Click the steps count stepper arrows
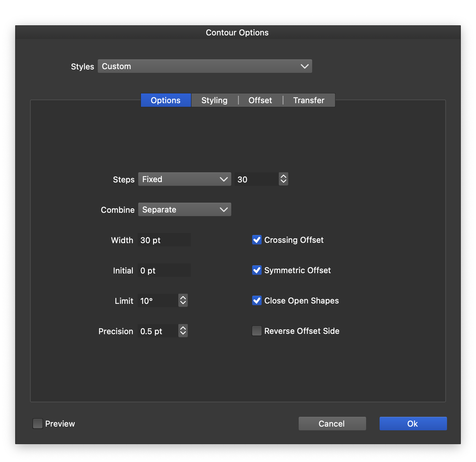476x462 pixels. pos(284,179)
